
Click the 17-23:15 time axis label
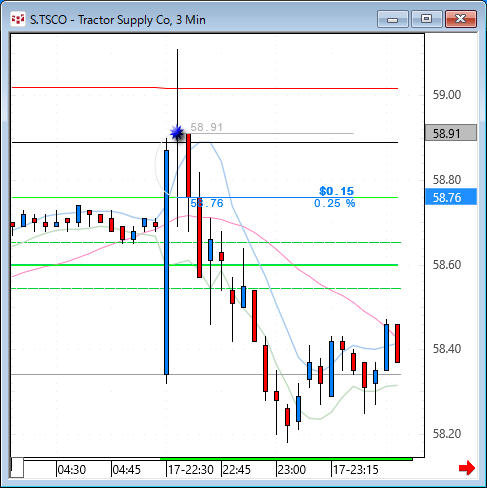[x=356, y=470]
